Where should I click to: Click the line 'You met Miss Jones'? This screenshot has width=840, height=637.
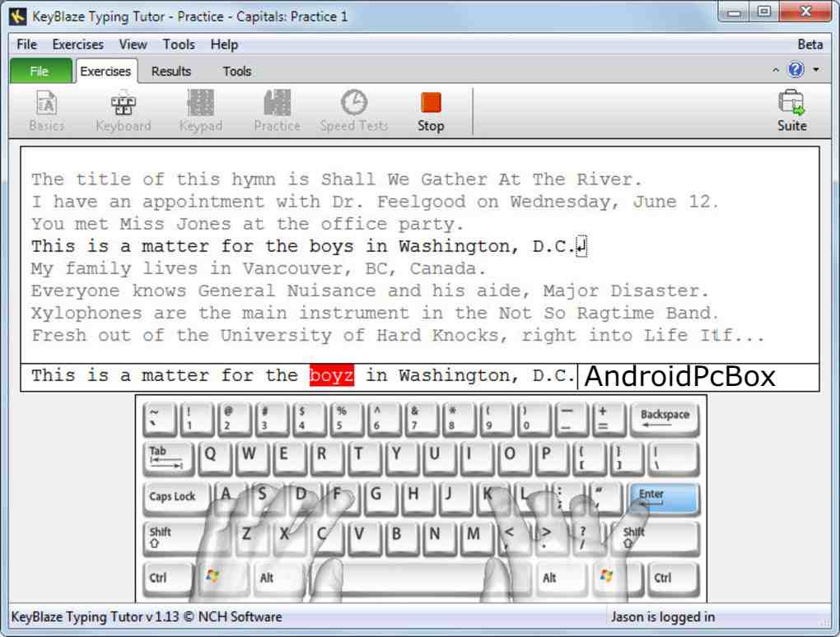(x=246, y=224)
